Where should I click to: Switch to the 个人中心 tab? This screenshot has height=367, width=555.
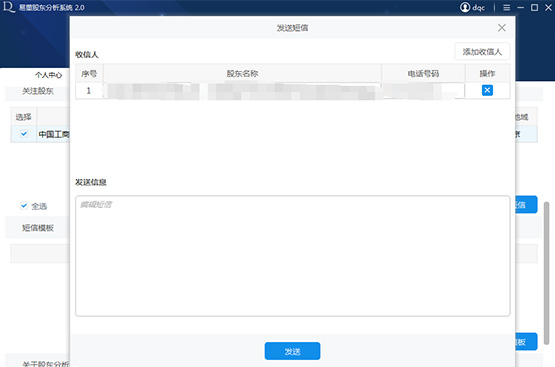click(48, 75)
